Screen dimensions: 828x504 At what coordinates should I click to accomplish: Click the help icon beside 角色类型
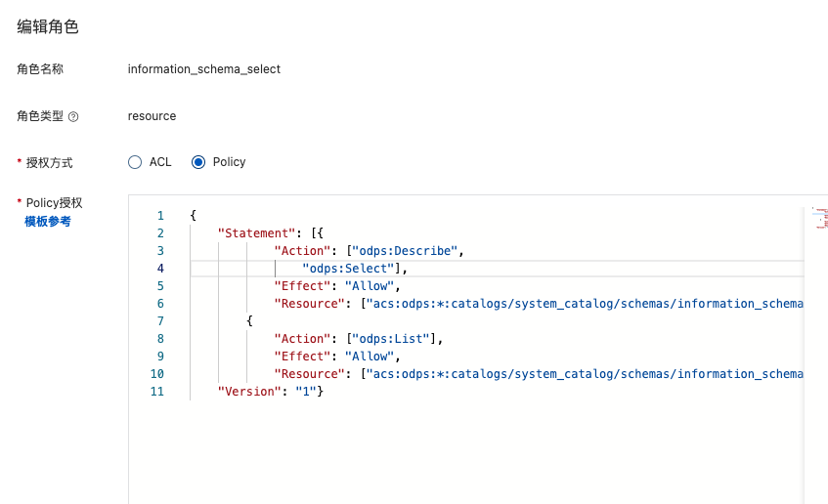tap(73, 116)
